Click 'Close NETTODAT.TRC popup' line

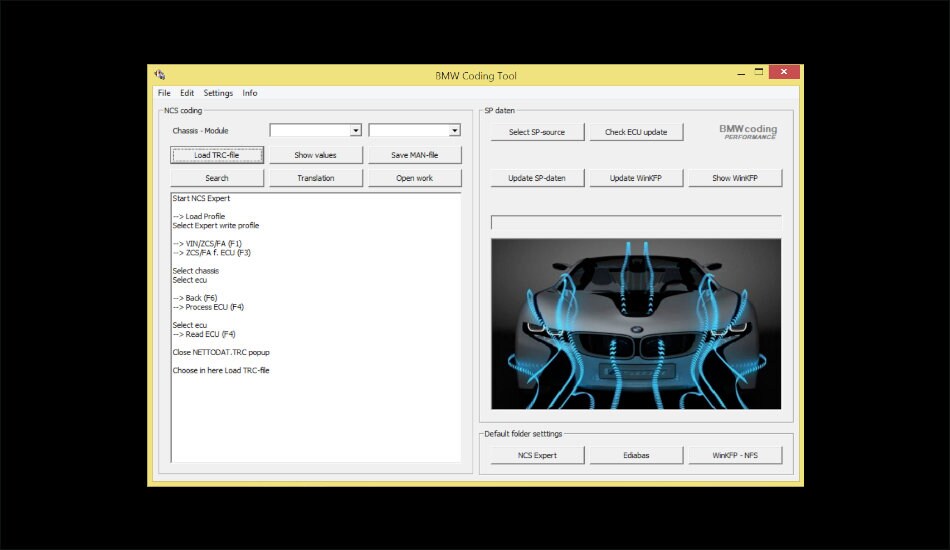point(221,352)
